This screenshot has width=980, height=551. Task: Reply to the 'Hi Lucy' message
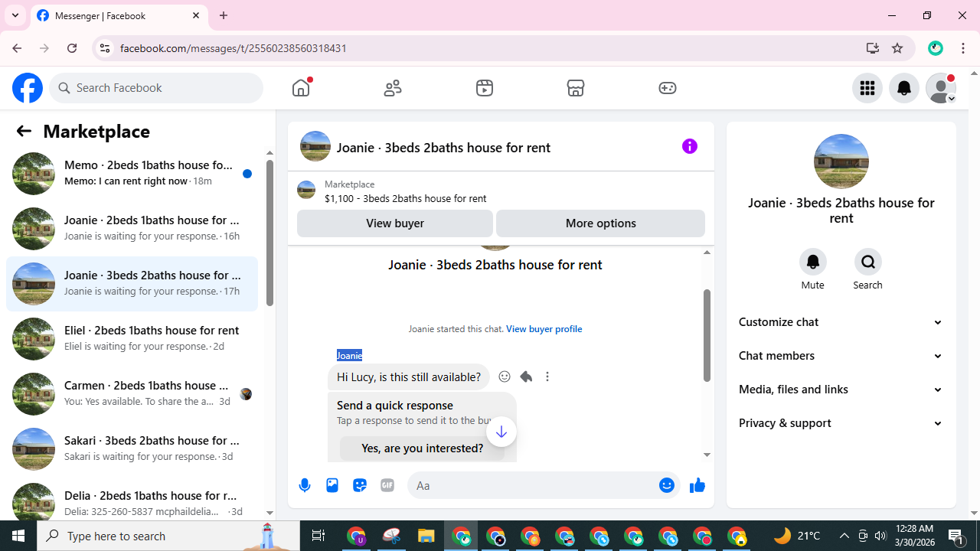[526, 377]
